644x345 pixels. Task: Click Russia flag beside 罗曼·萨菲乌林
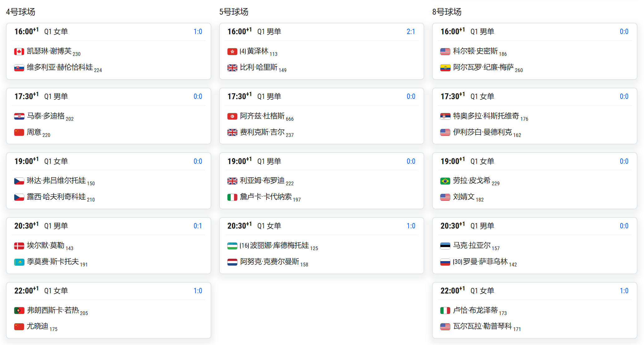tap(445, 262)
